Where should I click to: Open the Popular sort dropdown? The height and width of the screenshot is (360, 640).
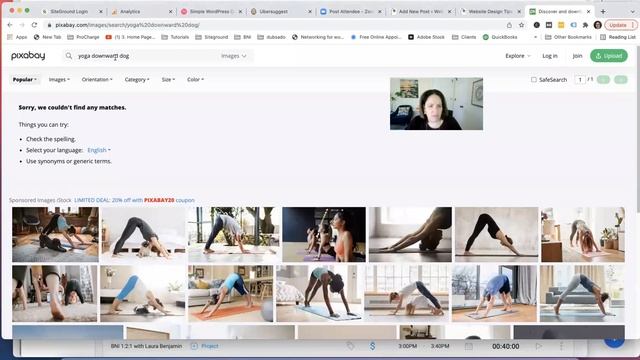tap(24, 80)
